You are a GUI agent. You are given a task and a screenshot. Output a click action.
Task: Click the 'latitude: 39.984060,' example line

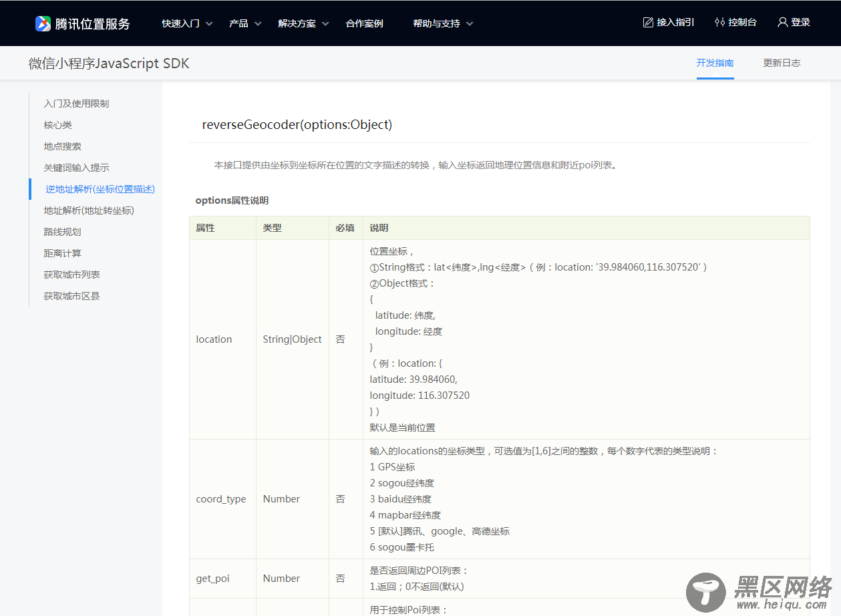coord(413,379)
